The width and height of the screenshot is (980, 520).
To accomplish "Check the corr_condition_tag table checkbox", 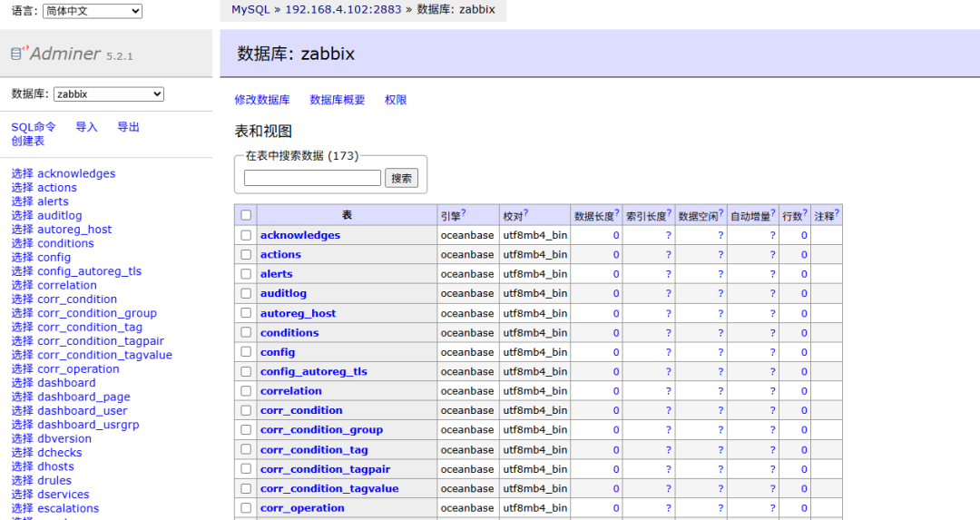I will 246,449.
